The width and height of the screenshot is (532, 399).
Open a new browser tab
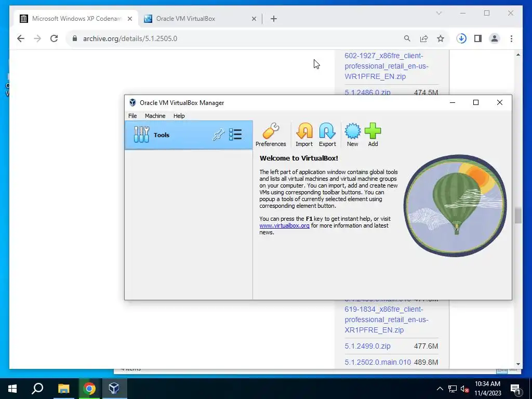click(274, 19)
